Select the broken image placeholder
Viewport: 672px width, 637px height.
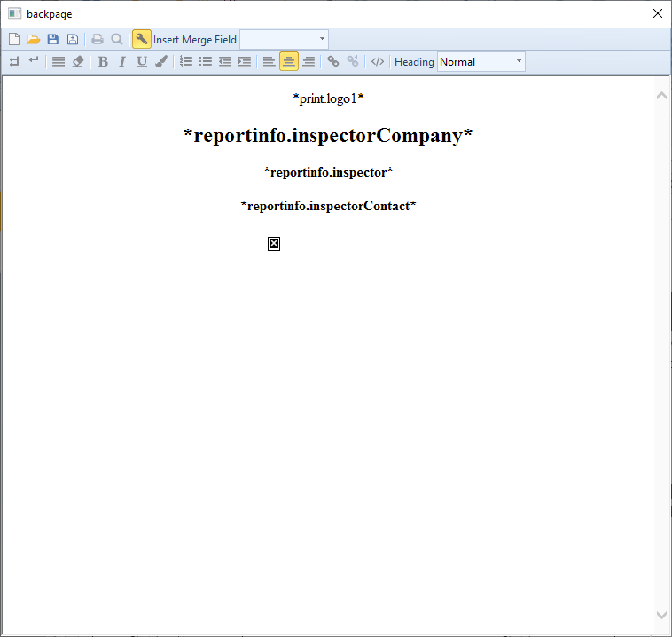[x=274, y=243]
